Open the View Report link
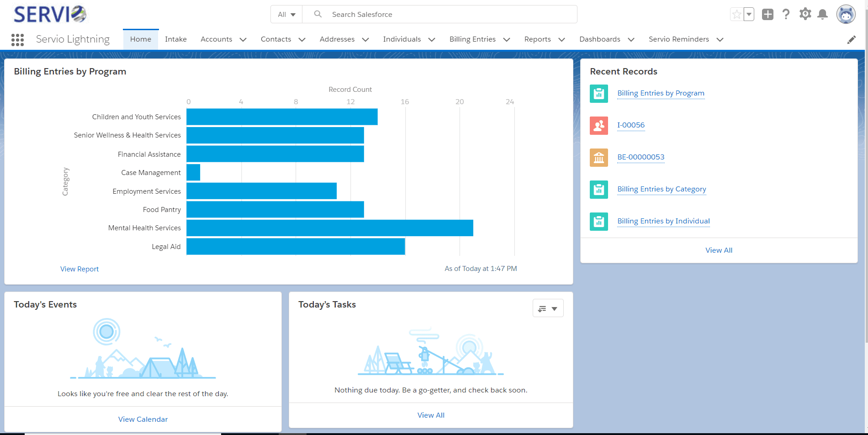 click(x=79, y=269)
